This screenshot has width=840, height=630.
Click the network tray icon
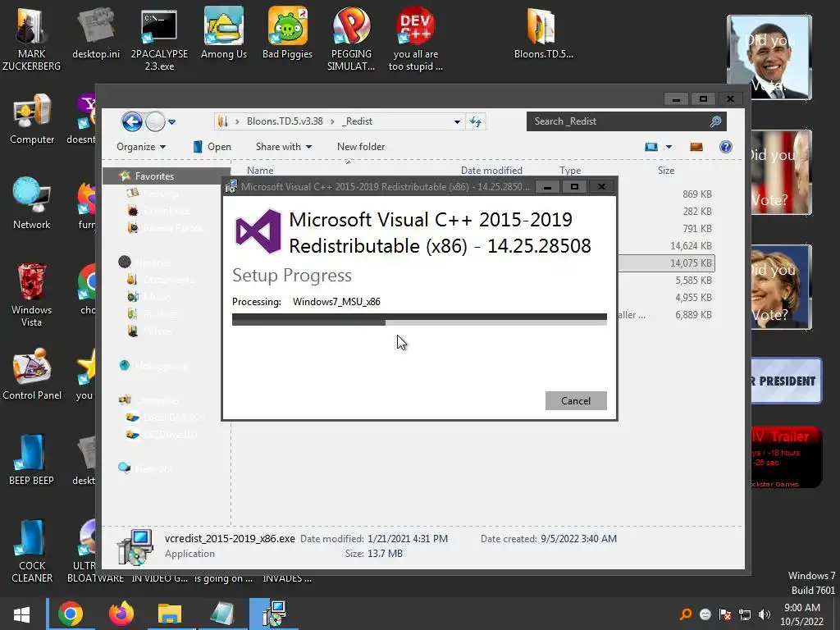(745, 615)
